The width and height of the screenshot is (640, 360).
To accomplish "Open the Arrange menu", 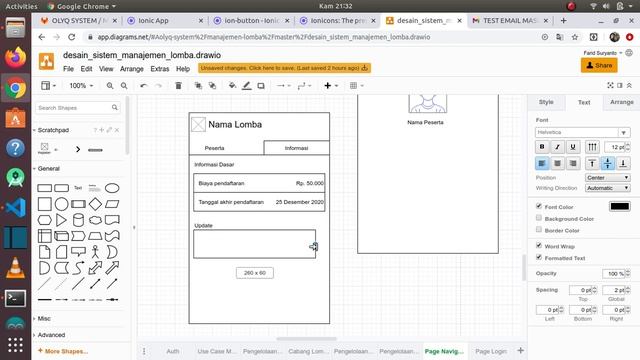I will (131, 69).
